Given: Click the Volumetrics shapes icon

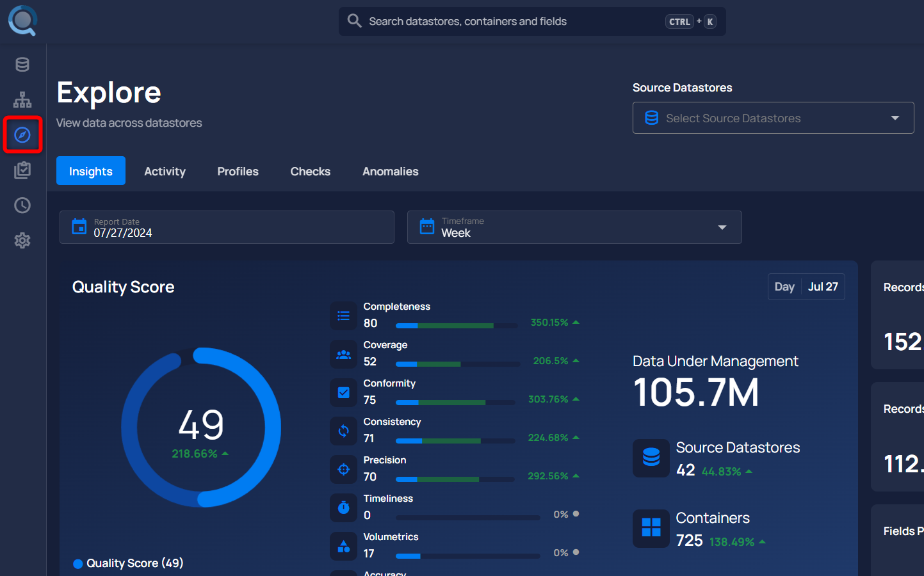Looking at the screenshot, I should pos(344,546).
